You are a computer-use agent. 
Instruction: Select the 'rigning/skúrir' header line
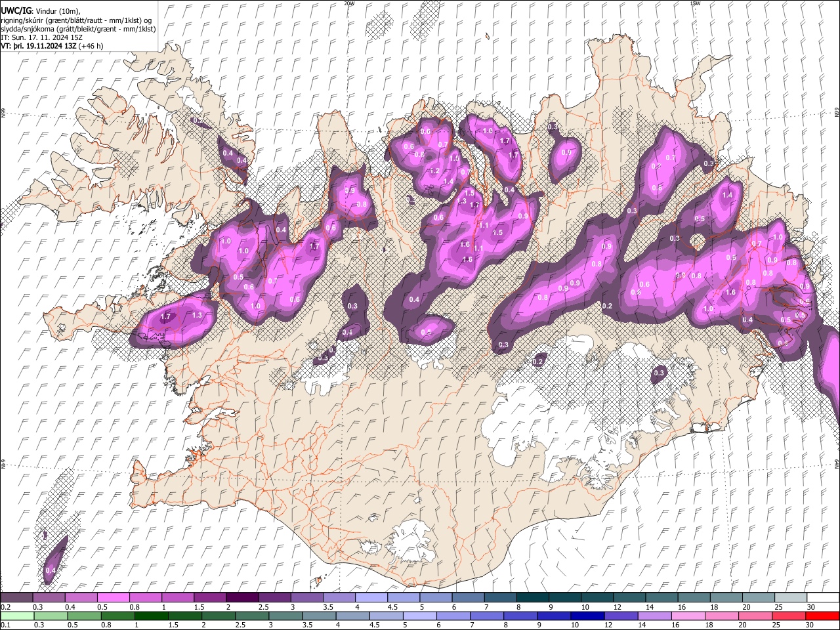pyautogui.click(x=76, y=20)
